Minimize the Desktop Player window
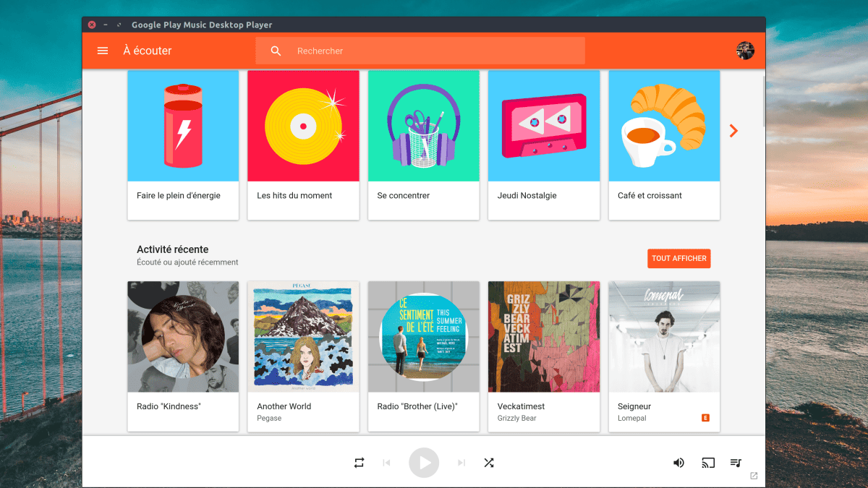The width and height of the screenshot is (868, 488). click(106, 25)
